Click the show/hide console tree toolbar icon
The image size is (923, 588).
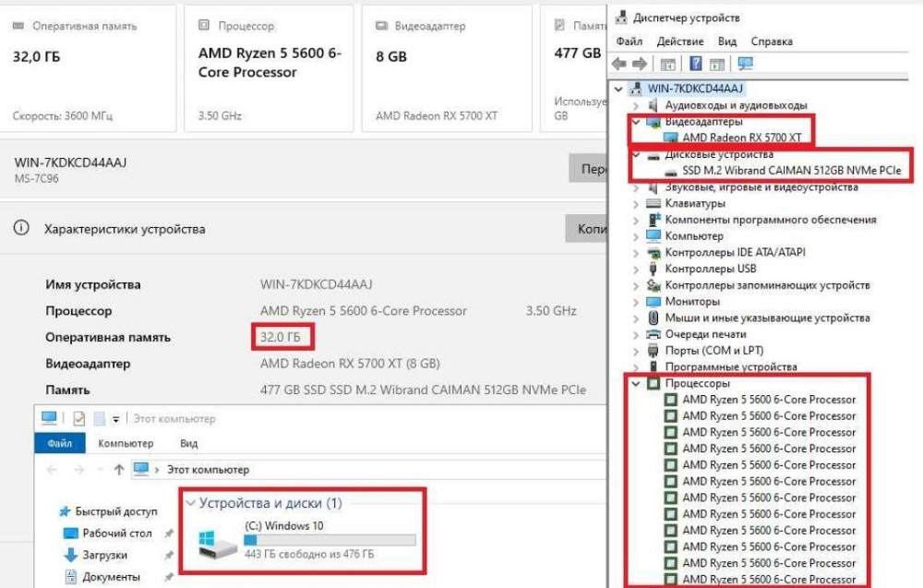[x=667, y=64]
